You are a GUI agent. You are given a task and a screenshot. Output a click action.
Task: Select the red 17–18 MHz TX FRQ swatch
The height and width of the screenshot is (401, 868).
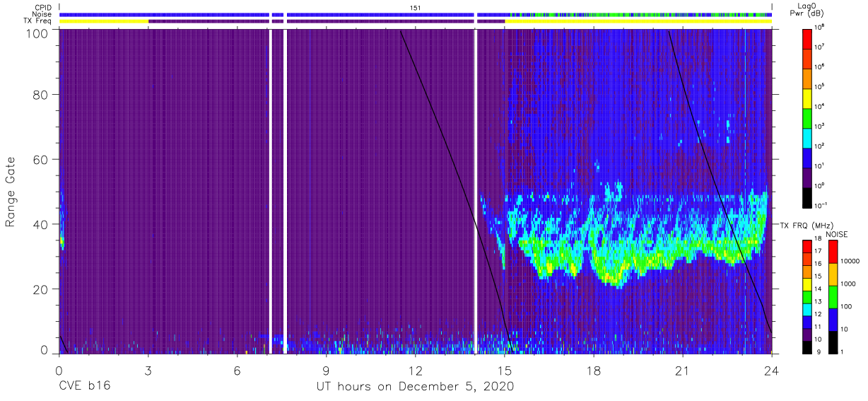click(x=807, y=246)
